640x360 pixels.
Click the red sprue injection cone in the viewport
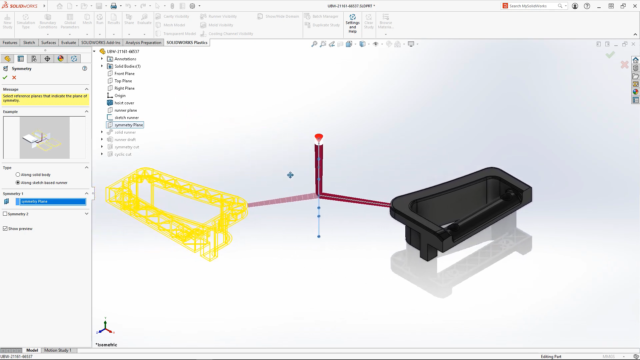click(319, 138)
